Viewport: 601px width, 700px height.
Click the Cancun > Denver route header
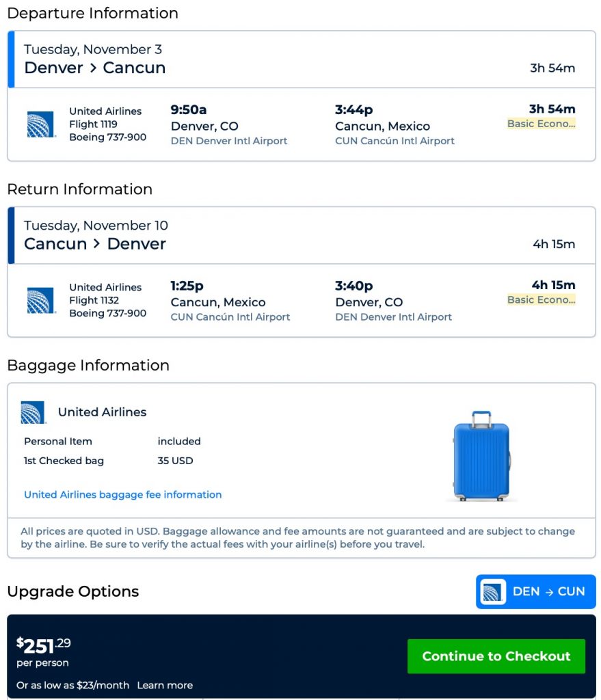pos(95,244)
